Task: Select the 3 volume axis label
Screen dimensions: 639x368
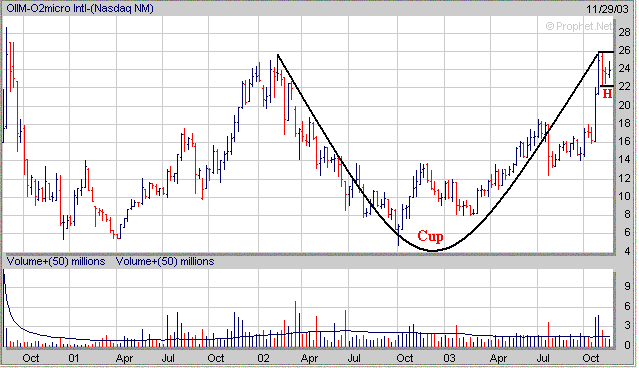Action: pyautogui.click(x=627, y=325)
